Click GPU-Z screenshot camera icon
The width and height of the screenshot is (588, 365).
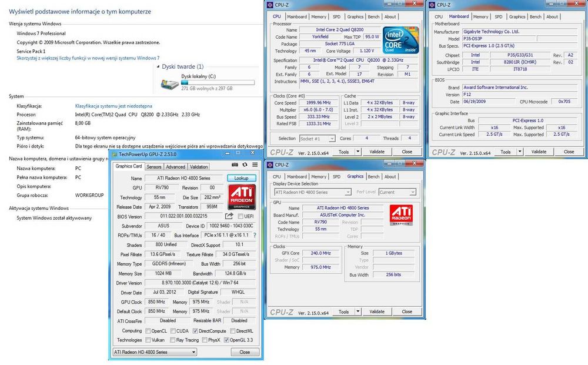(235, 165)
